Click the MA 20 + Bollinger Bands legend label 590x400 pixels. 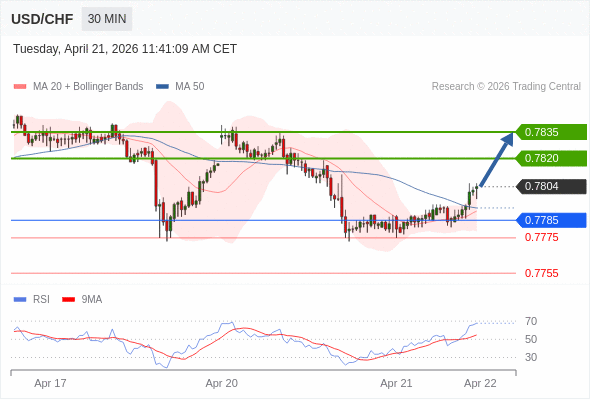coord(88,87)
